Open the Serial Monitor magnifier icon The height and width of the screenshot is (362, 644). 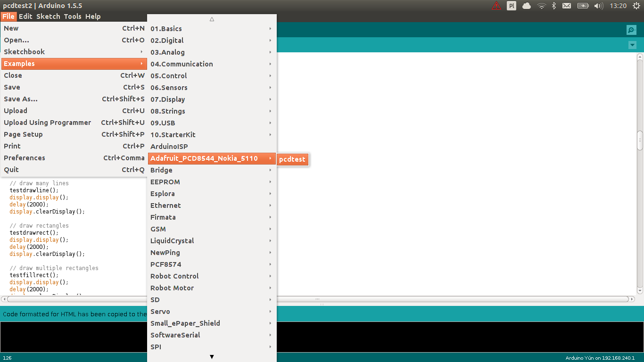click(x=631, y=30)
